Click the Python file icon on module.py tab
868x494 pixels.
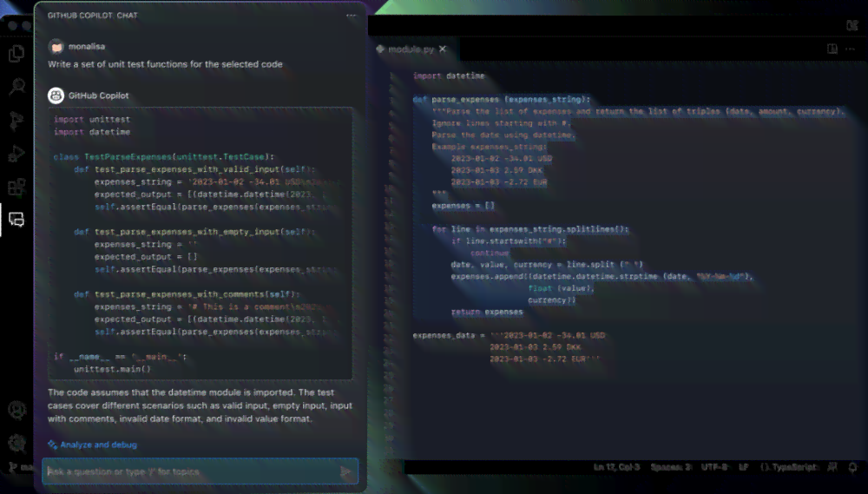[x=380, y=49]
